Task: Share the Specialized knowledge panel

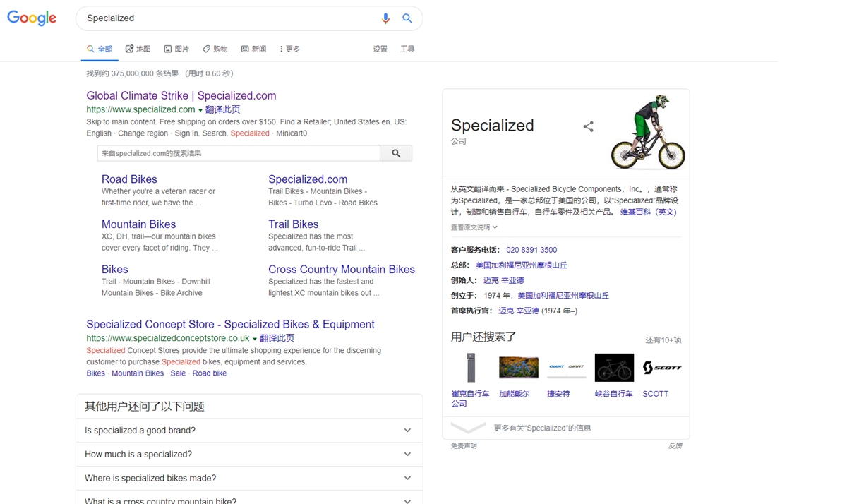Action: 588,126
